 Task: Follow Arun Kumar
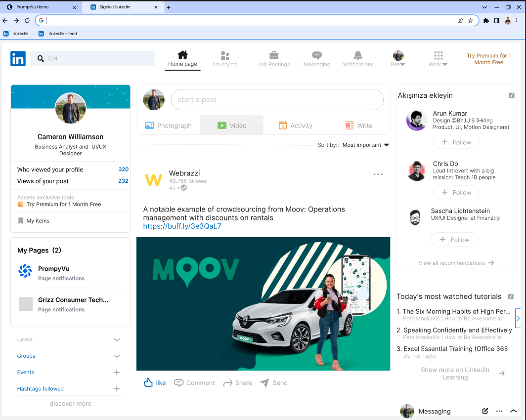click(x=456, y=142)
